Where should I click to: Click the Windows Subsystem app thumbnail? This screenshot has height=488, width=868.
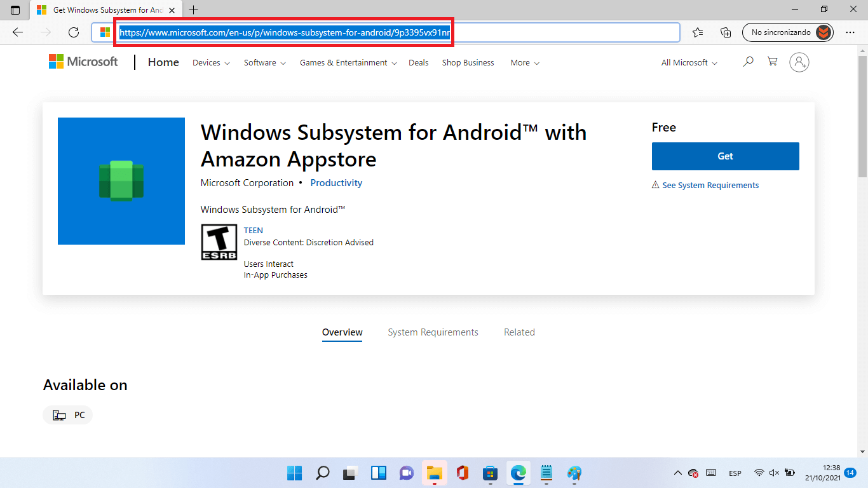pyautogui.click(x=121, y=181)
